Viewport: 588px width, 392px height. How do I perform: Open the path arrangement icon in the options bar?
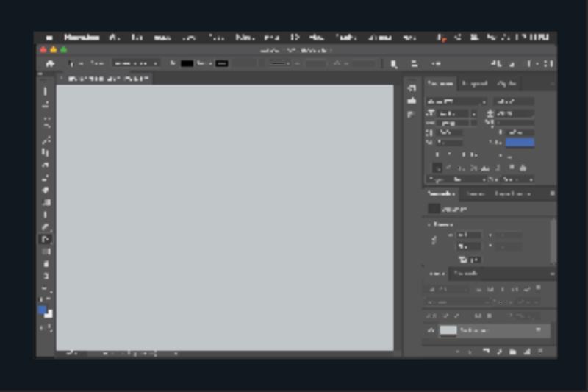coord(436,64)
